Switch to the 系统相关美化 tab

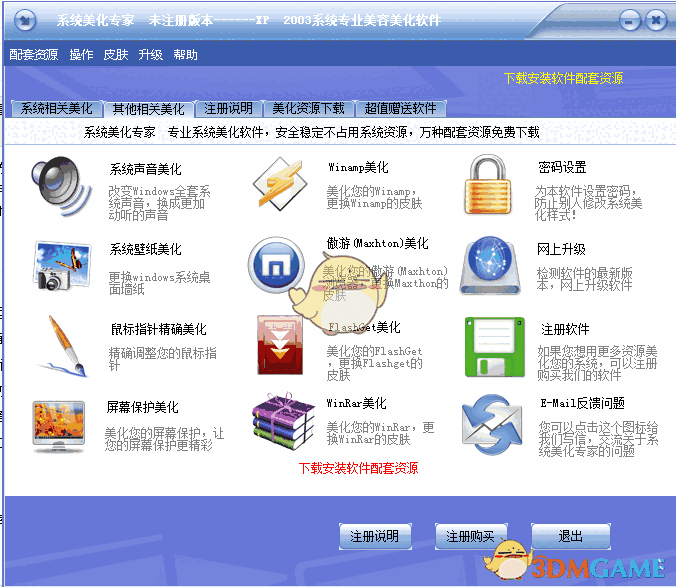pyautogui.click(x=56, y=108)
